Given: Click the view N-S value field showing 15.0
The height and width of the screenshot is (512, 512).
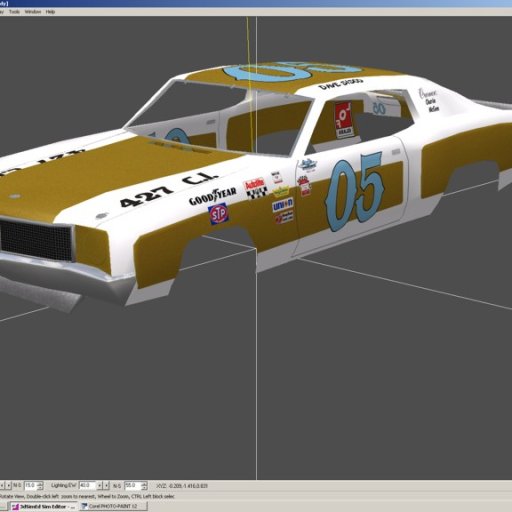Looking at the screenshot, I should [x=31, y=485].
